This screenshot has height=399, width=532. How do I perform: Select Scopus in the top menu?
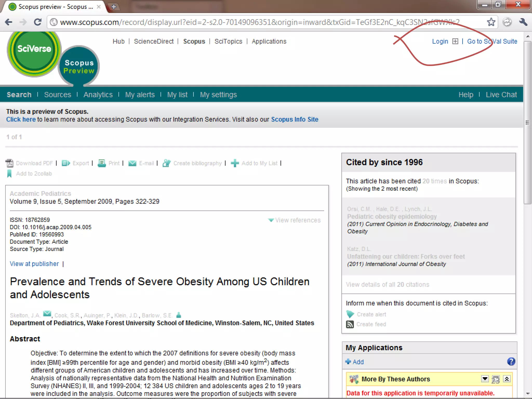[x=194, y=41]
